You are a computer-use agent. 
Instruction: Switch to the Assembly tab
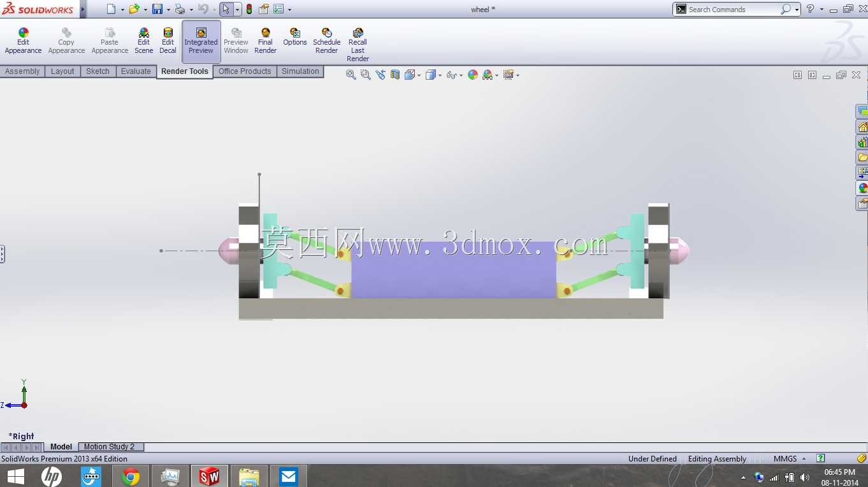[22, 71]
